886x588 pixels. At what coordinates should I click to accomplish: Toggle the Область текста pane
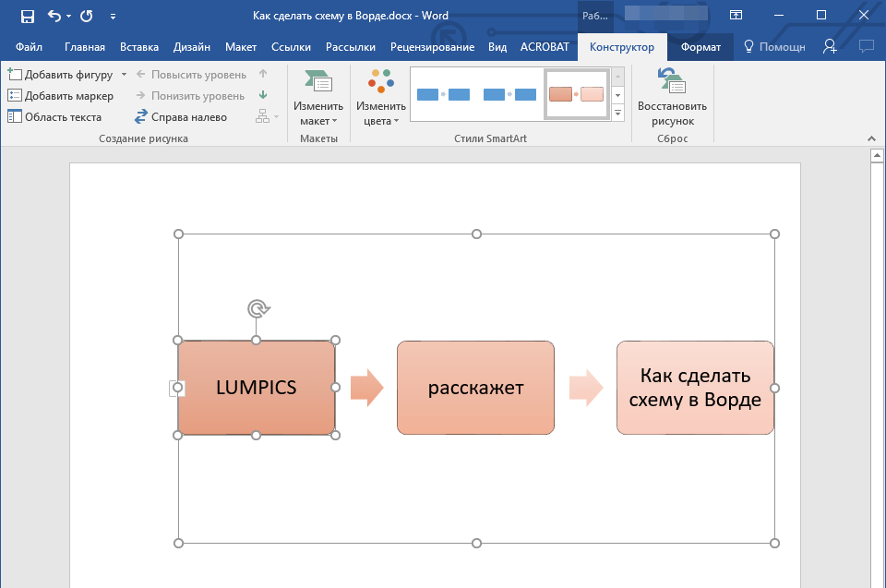[54, 117]
